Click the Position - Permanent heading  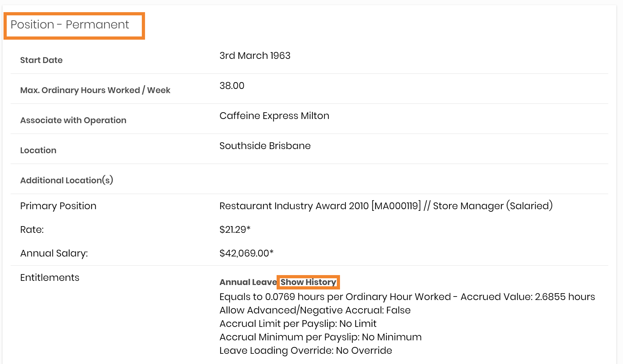[x=70, y=25]
